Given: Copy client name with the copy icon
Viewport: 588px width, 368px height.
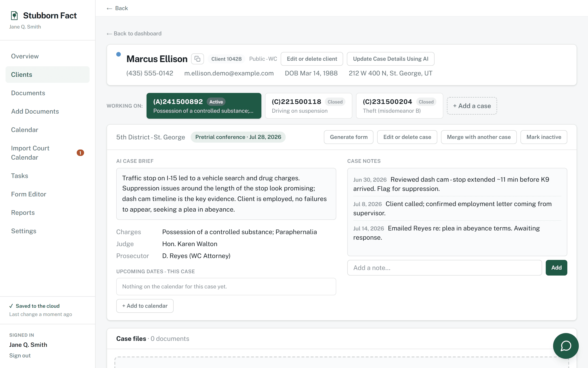Looking at the screenshot, I should coord(197,59).
